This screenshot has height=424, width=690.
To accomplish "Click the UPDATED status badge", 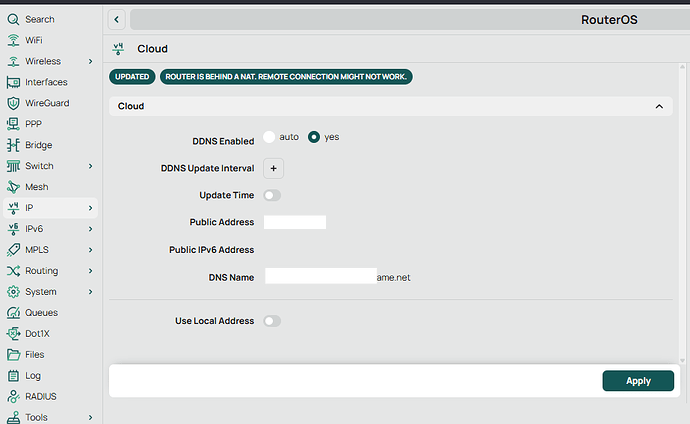I will click(x=132, y=77).
